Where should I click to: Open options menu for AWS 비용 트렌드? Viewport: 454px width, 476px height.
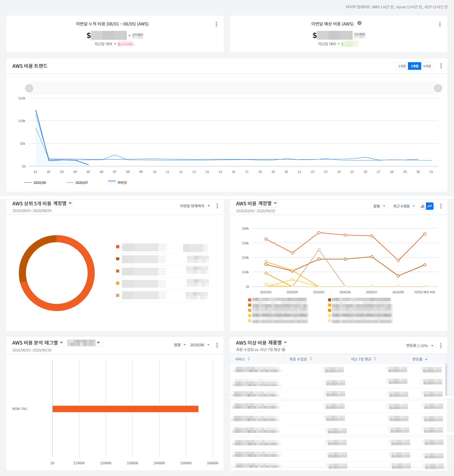tap(441, 66)
